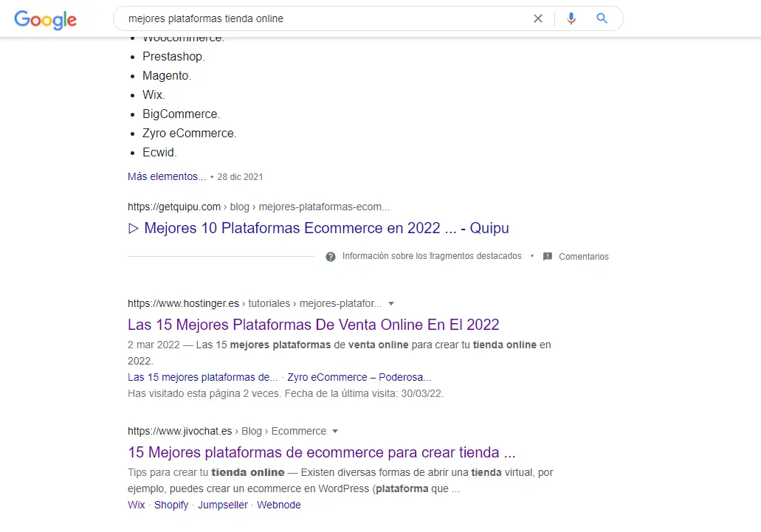Click the Google logo to return home
The height and width of the screenshot is (532, 761).
(45, 20)
